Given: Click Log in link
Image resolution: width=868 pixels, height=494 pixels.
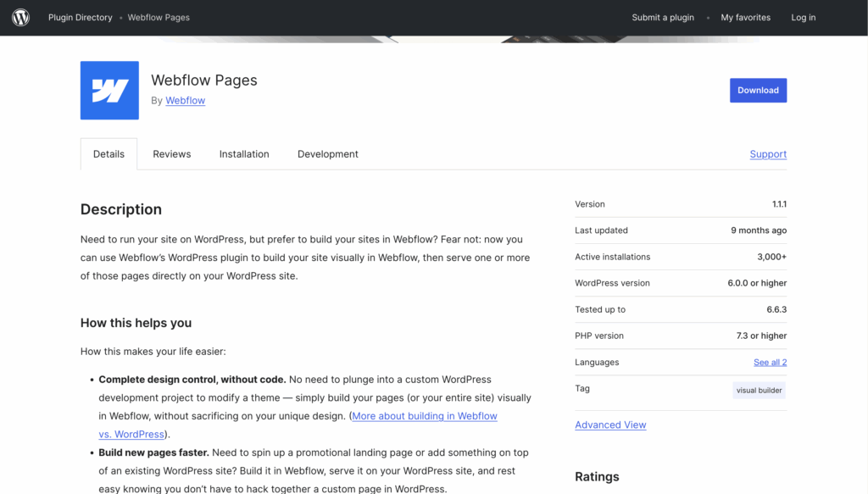Looking at the screenshot, I should coord(804,18).
